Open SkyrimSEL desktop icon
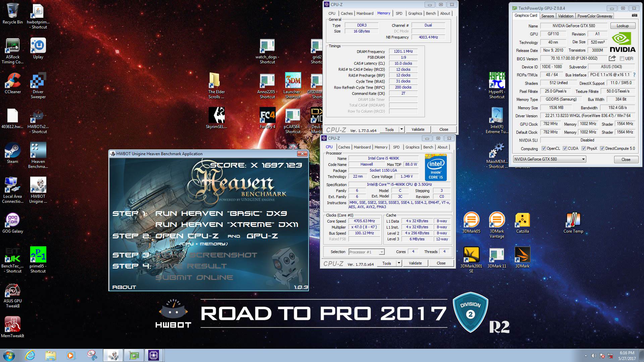Screen dimensions: 644x362 pos(216,118)
